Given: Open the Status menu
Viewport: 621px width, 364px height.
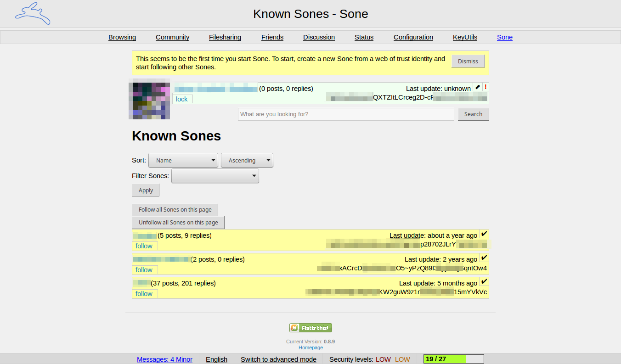Looking at the screenshot, I should coord(364,37).
